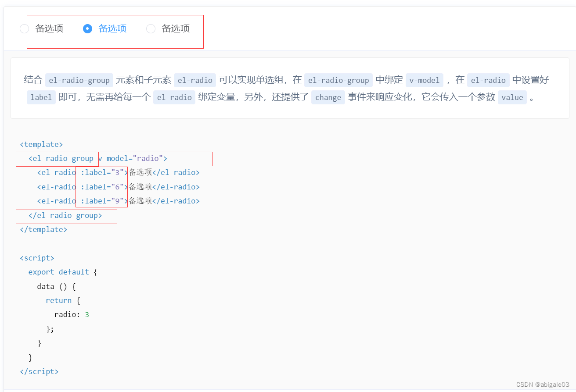The width and height of the screenshot is (576, 392).
Task: Click the el-radio line with :label="9"
Action: (x=119, y=201)
